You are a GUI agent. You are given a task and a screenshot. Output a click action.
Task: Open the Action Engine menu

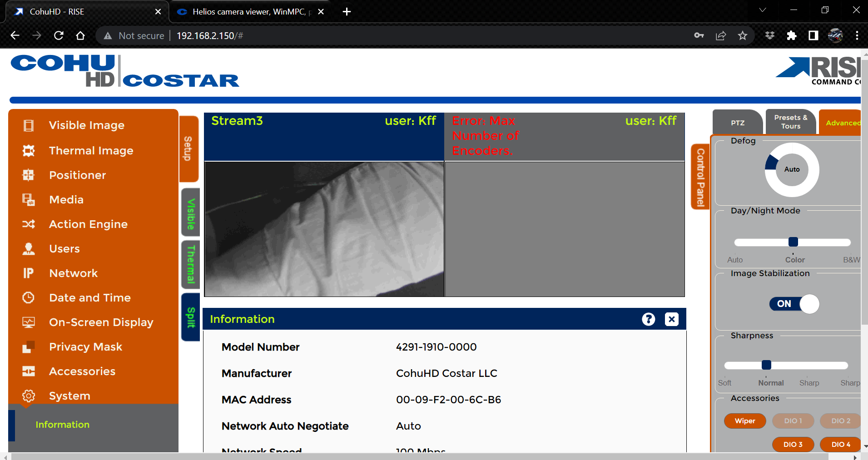point(88,224)
